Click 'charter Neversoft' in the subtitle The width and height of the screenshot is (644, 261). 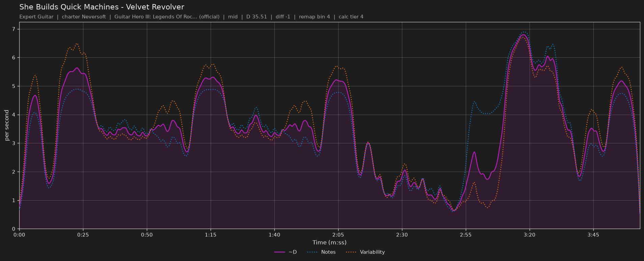pos(84,17)
